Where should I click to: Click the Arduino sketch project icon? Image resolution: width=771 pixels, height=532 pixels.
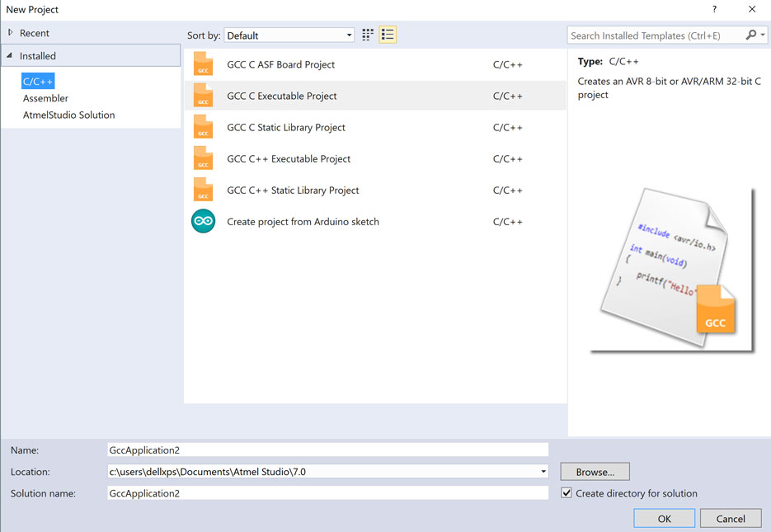[x=203, y=221]
